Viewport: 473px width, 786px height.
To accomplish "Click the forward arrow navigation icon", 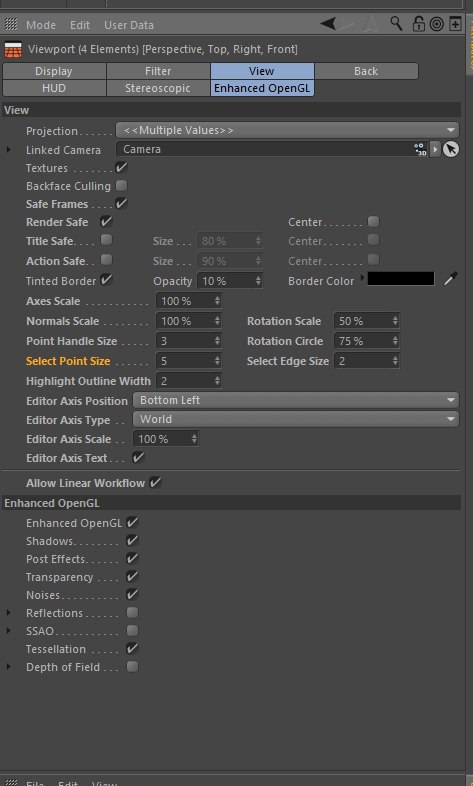I will tap(347, 24).
